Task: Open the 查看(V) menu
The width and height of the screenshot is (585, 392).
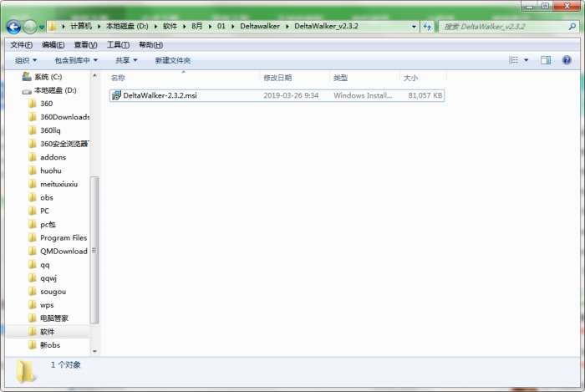Action: pos(85,45)
